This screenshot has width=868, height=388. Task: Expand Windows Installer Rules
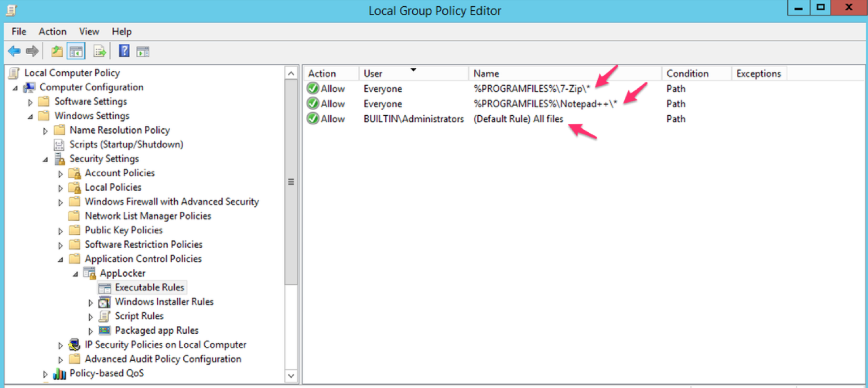[90, 302]
